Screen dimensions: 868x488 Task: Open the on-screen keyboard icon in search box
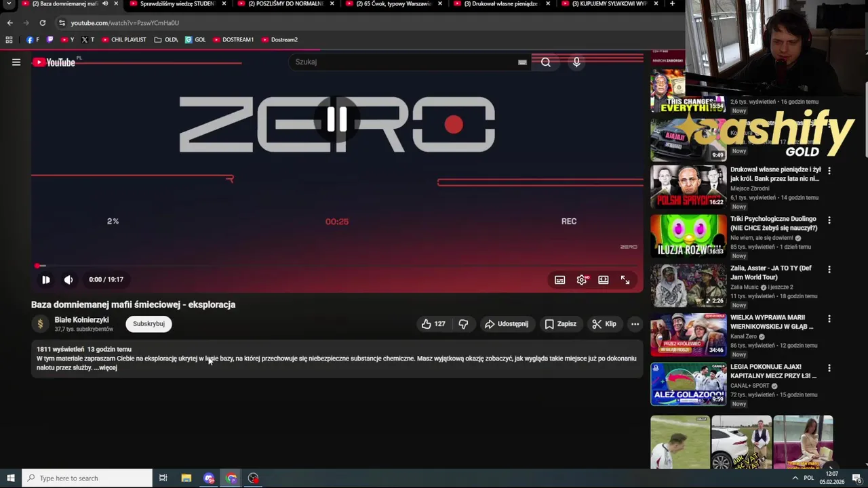point(522,62)
